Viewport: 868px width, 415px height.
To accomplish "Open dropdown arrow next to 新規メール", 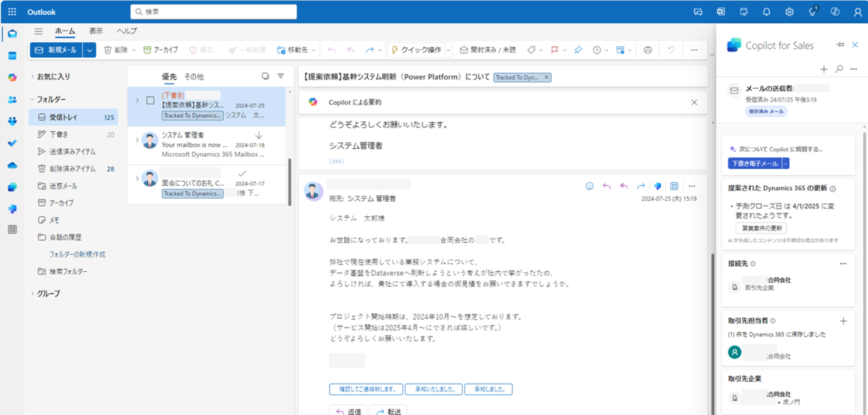I will click(90, 50).
